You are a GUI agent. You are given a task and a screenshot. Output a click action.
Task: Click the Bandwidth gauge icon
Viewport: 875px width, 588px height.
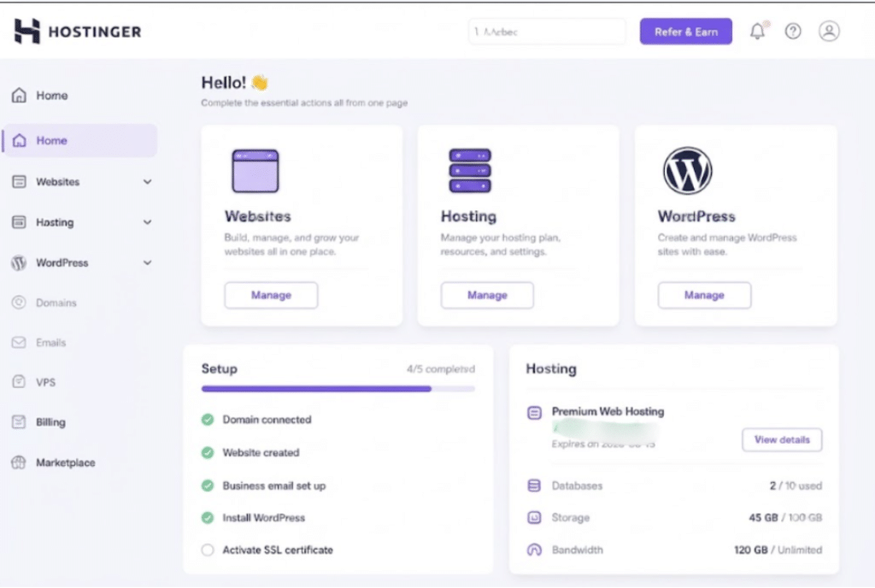(x=534, y=550)
